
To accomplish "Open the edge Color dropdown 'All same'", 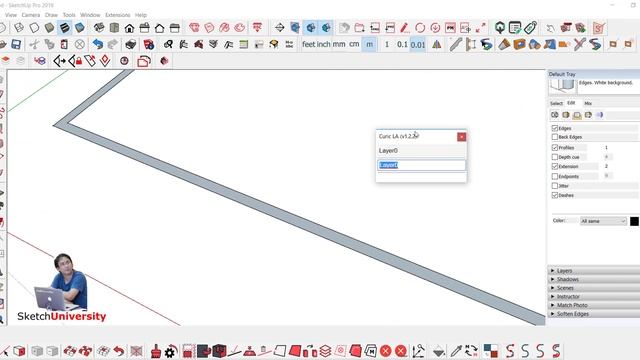I will tap(603, 221).
